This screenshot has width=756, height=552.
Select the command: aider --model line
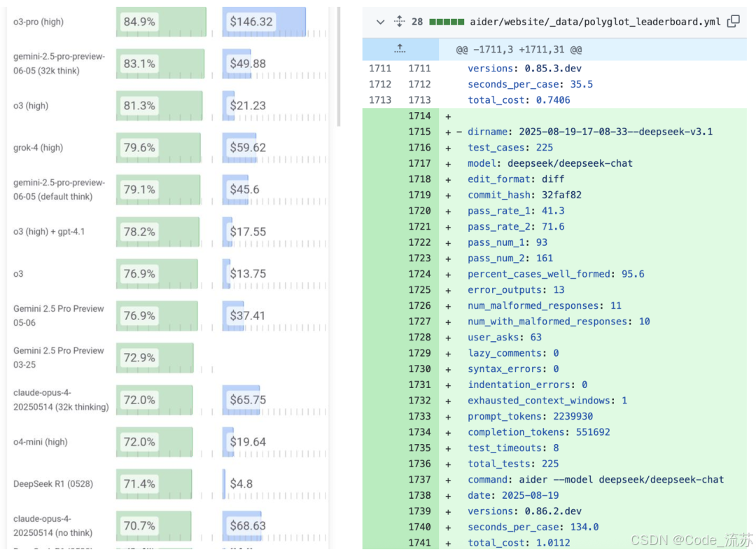pos(596,480)
